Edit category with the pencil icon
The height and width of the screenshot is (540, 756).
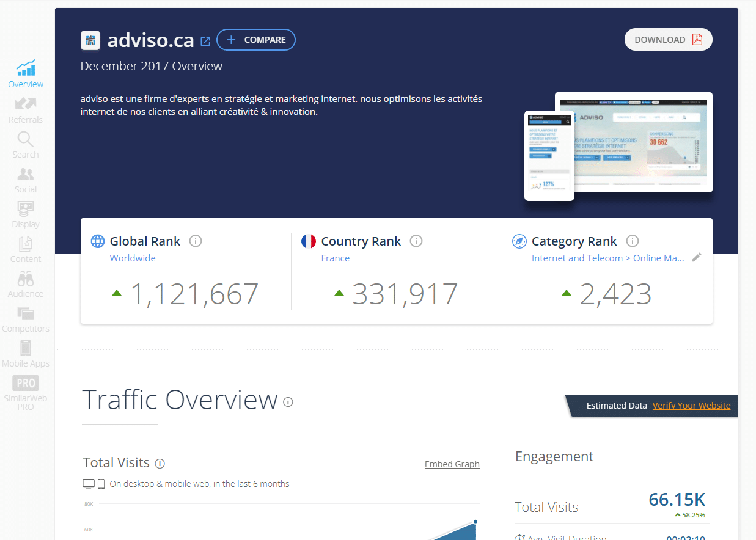click(696, 258)
